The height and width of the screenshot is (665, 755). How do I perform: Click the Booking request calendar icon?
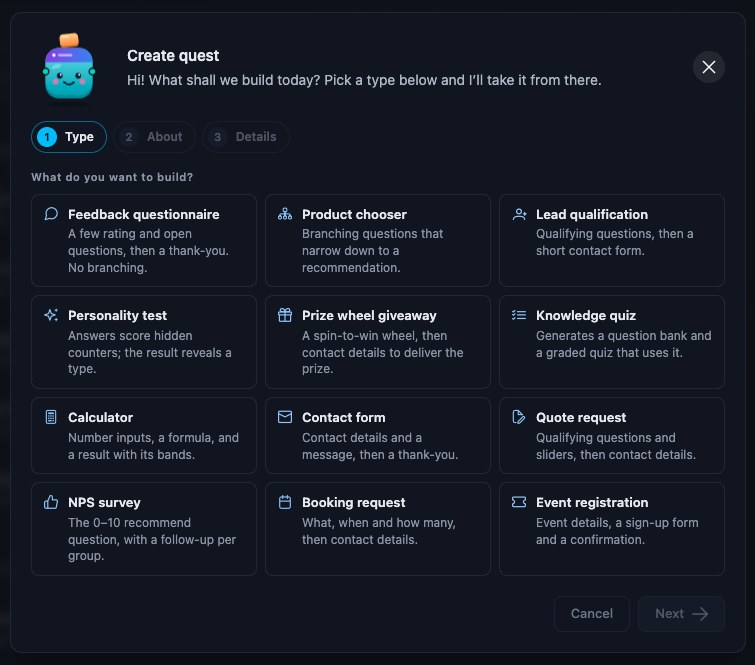(285, 502)
